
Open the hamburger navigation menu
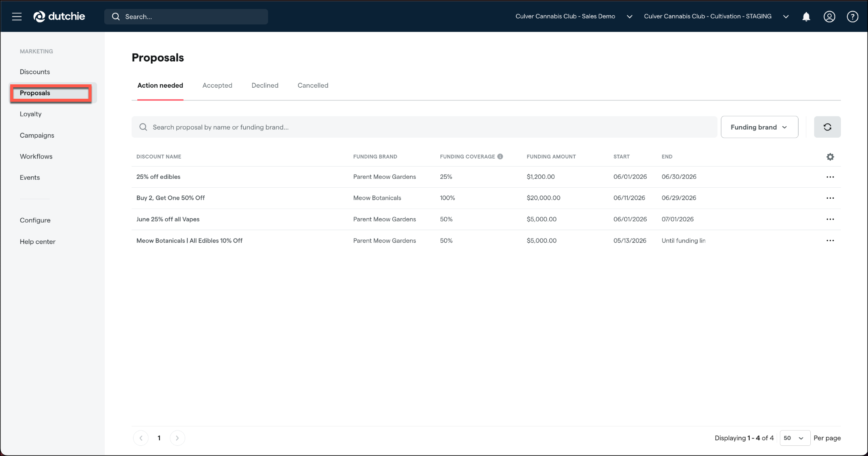17,17
